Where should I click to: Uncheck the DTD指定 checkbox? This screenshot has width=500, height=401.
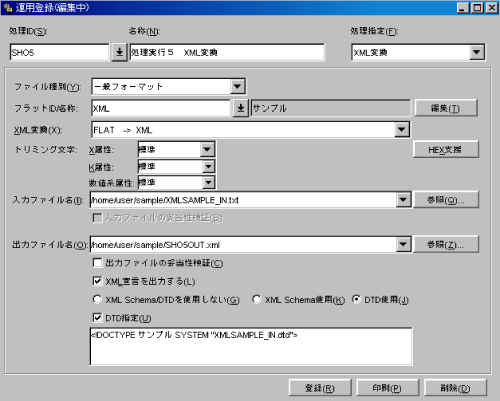point(97,318)
